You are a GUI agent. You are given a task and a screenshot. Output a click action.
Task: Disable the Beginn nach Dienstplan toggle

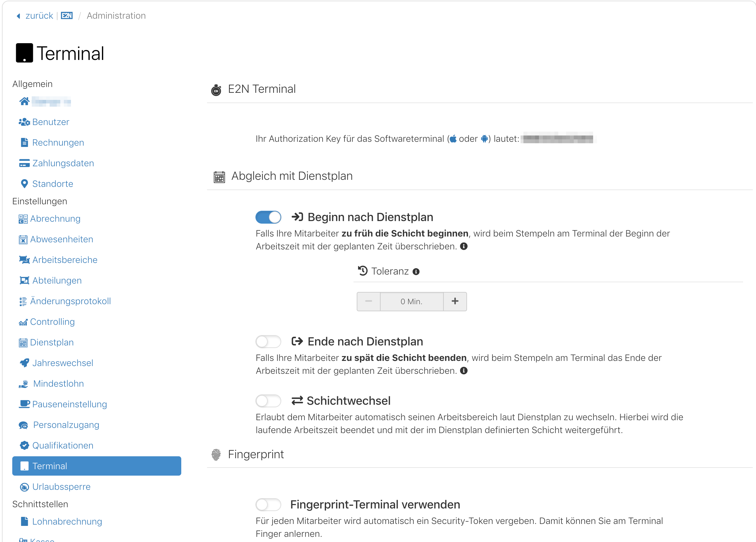point(268,218)
